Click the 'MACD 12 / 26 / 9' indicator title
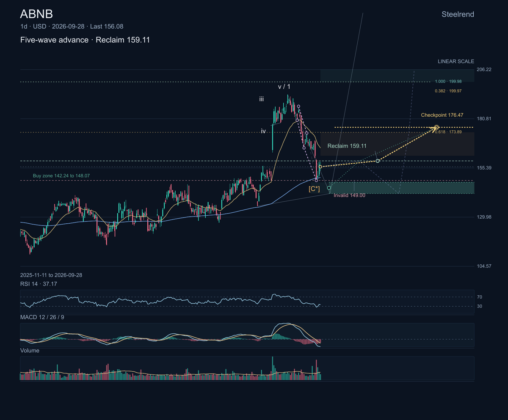 pyautogui.click(x=42, y=317)
